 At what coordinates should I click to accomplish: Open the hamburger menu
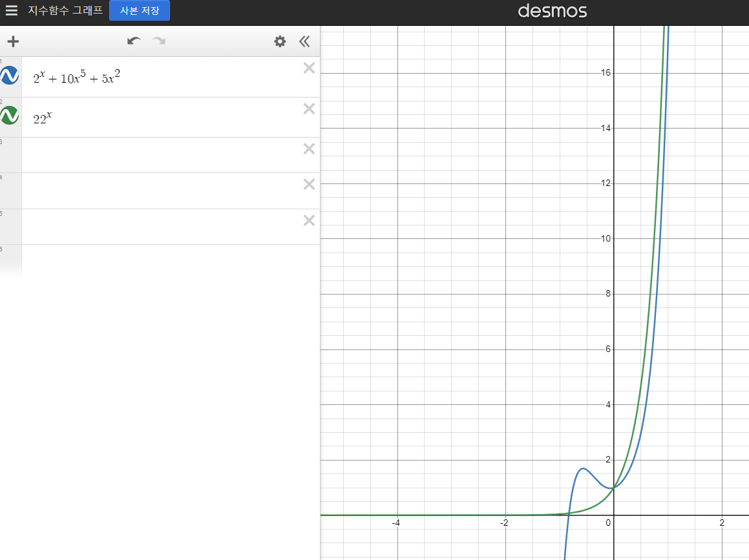point(12,10)
